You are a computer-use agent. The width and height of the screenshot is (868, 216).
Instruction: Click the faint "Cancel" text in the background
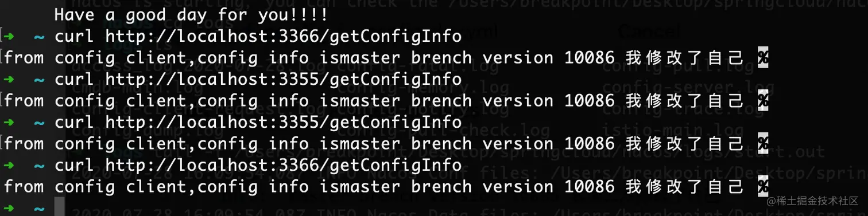(649, 30)
